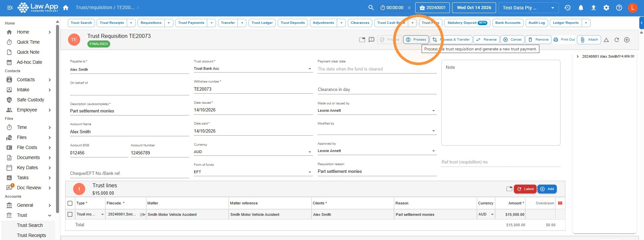Viewport: 644px width, 240px height.
Task: Expand the 20240001 Alex Smith tree item
Action: (578, 56)
